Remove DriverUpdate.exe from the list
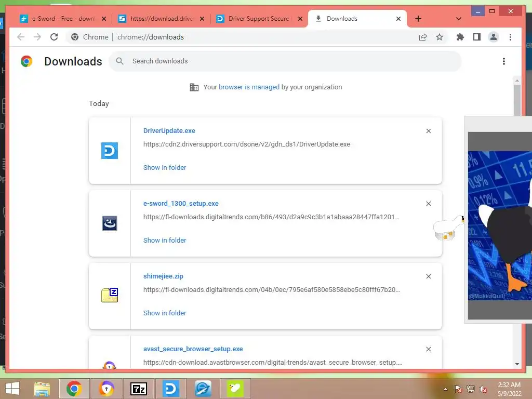The image size is (532, 399). pos(429,131)
